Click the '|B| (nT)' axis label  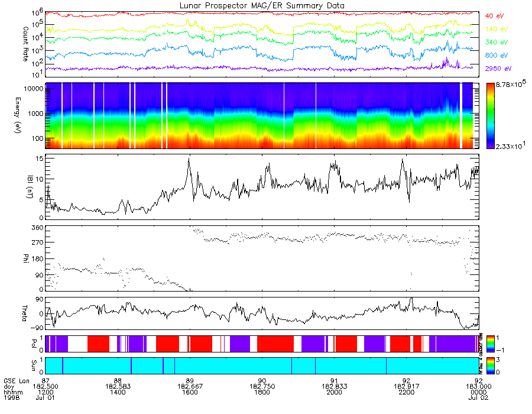(30, 187)
